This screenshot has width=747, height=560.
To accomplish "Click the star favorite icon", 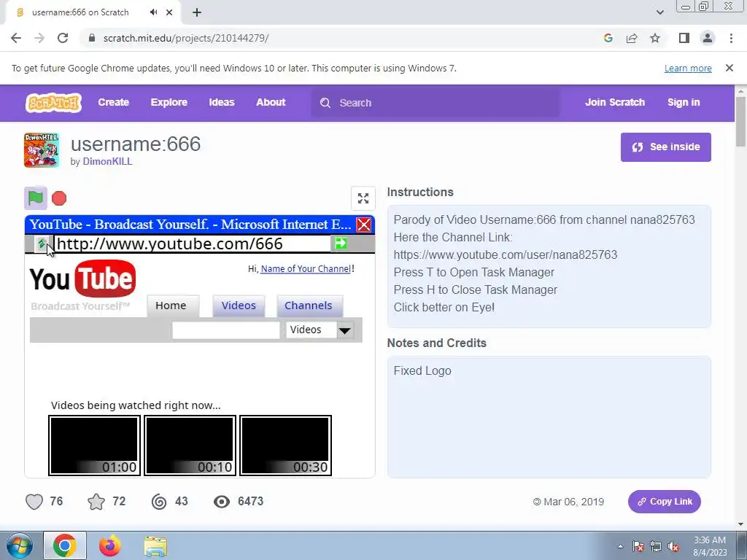I will coord(96,502).
